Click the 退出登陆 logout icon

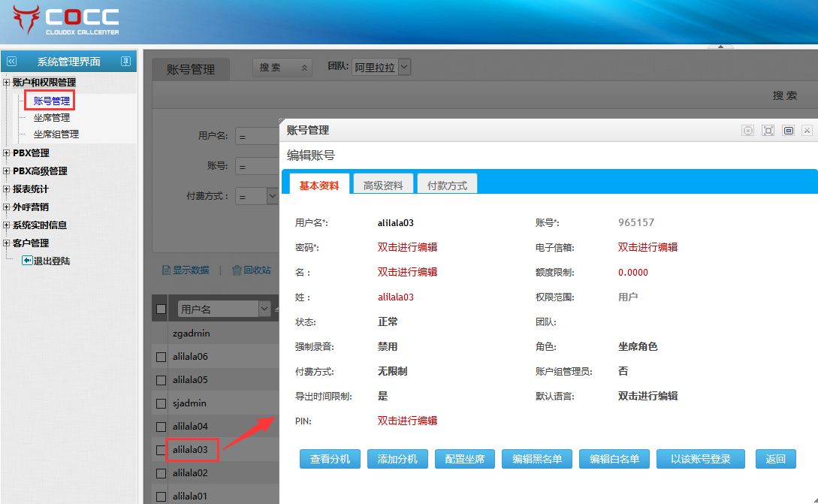point(27,261)
